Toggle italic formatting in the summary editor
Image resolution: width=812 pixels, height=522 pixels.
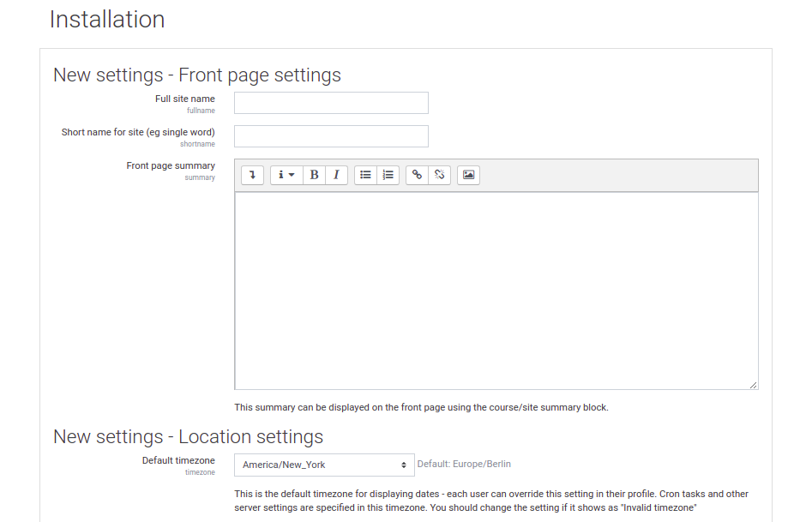click(336, 175)
